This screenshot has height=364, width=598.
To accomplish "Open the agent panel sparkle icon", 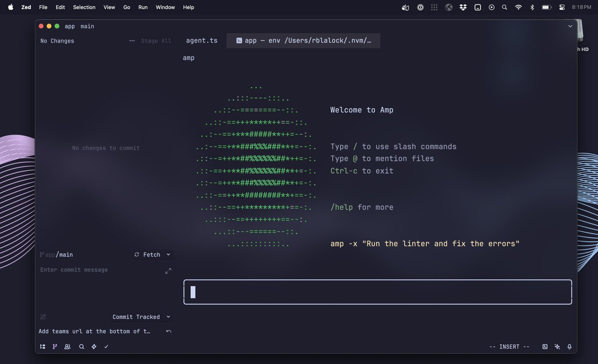I will [557, 347].
